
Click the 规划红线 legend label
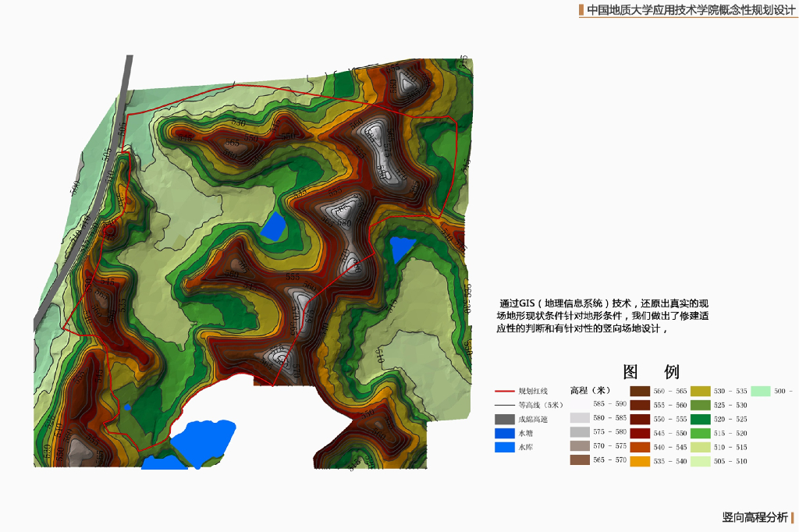point(533,392)
